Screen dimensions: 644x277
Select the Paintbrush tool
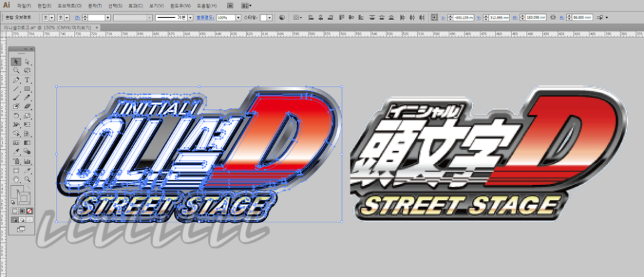pos(15,98)
